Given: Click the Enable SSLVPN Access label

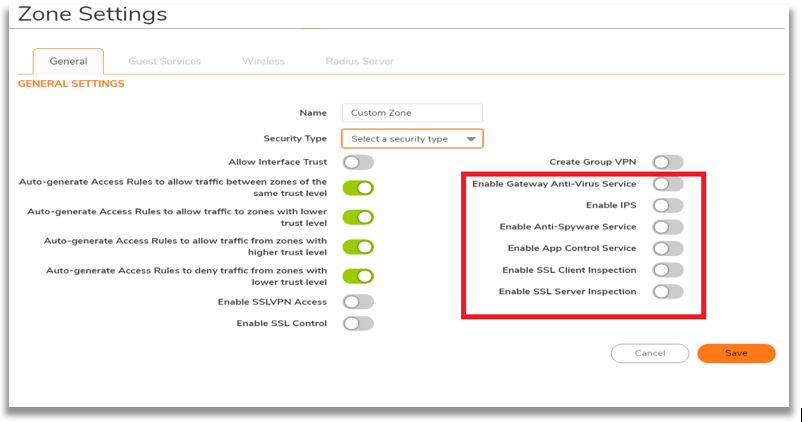Looking at the screenshot, I should pos(272,302).
